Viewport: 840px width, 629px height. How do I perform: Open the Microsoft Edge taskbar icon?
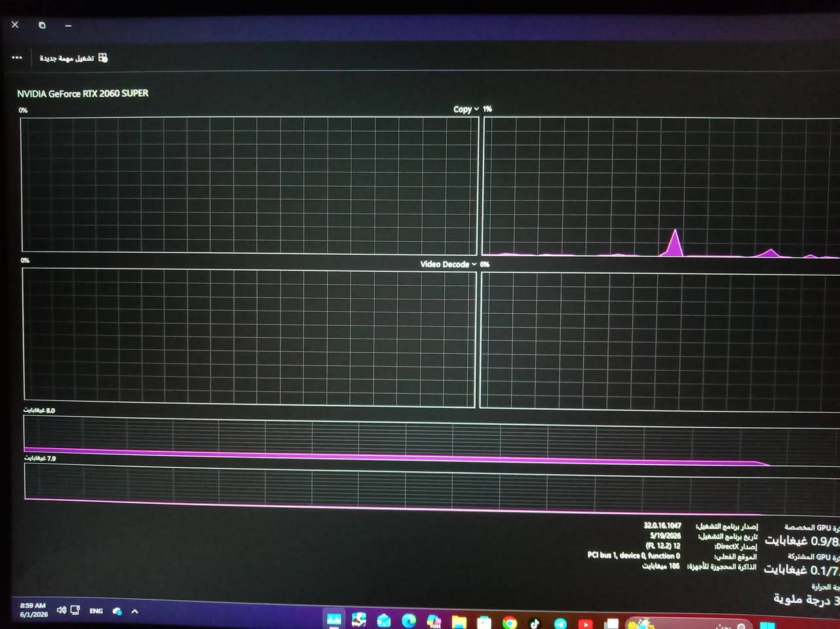tap(409, 620)
